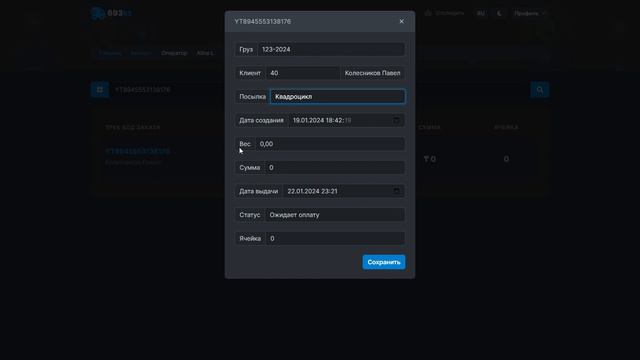Open calendar picker for Дата создания
Image resolution: width=640 pixels, height=360 pixels.
click(x=396, y=120)
